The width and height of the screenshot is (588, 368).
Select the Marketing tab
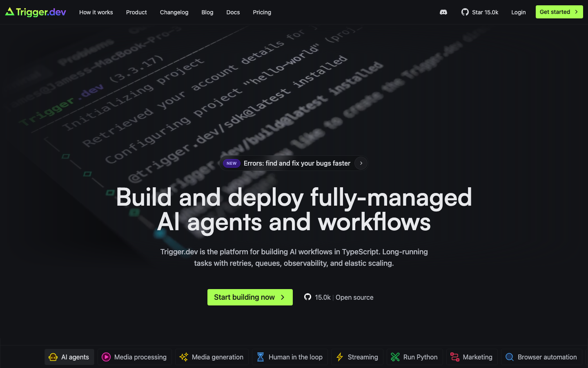coord(472,357)
